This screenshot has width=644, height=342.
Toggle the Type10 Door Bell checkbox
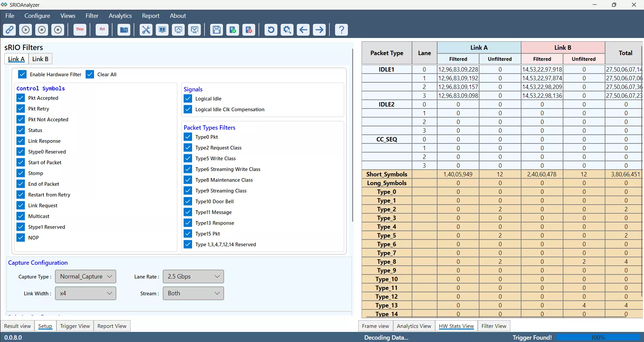click(x=188, y=202)
